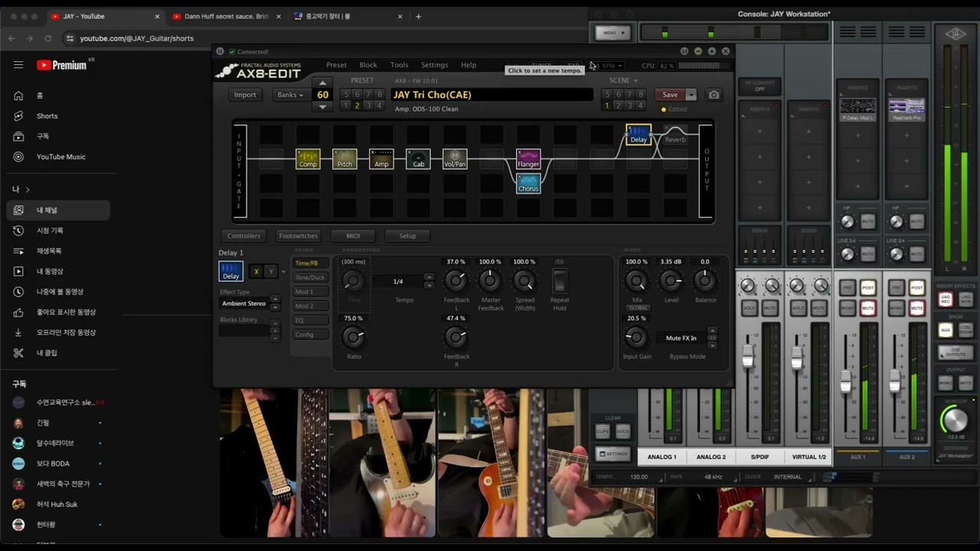Toggle the Repeat Hold switch
The image size is (980, 551).
pyautogui.click(x=560, y=281)
